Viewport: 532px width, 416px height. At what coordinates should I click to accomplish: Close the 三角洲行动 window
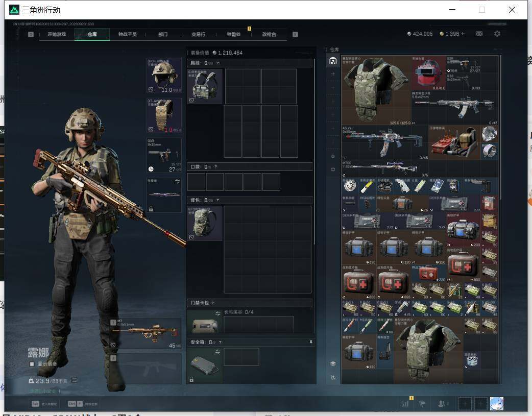(x=512, y=10)
